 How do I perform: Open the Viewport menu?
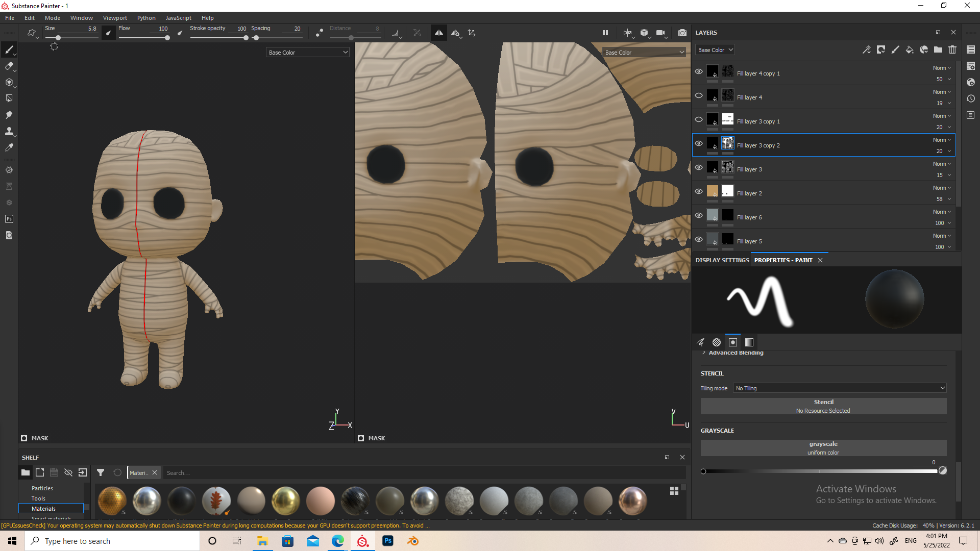click(x=115, y=18)
